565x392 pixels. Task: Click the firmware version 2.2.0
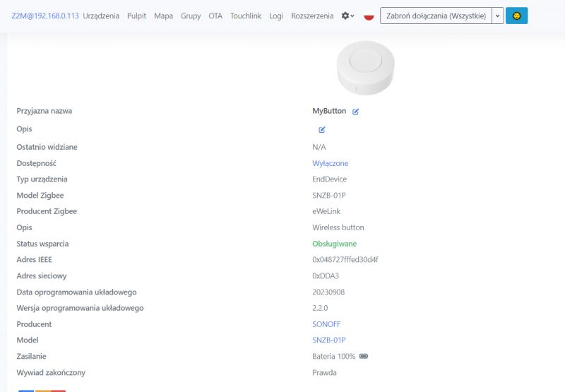coord(320,308)
